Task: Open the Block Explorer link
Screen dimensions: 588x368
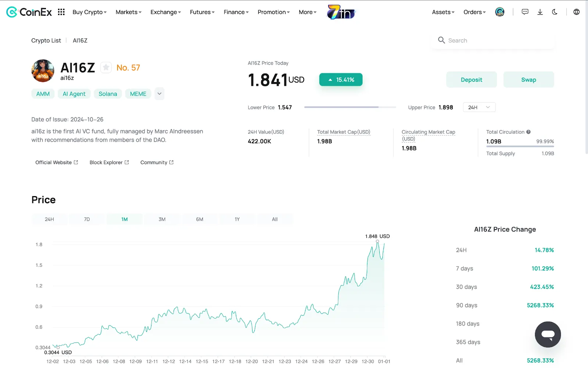Action: pos(109,162)
